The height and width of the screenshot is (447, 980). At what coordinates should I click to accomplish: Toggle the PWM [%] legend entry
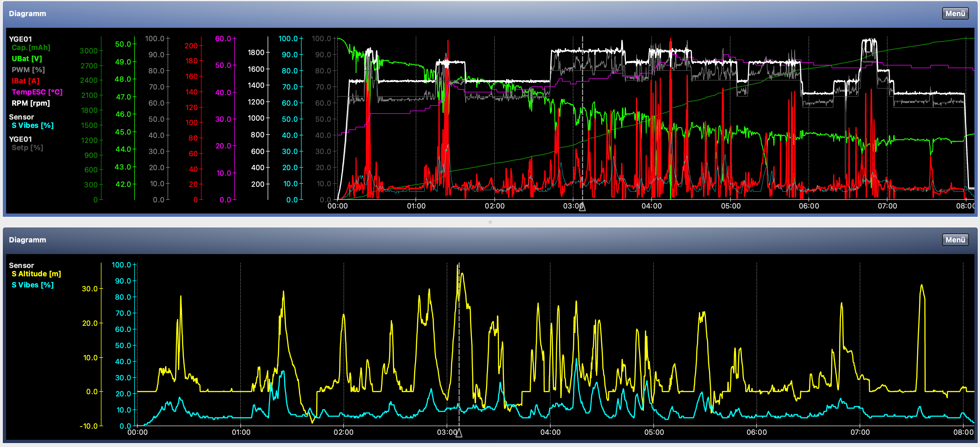[x=28, y=69]
